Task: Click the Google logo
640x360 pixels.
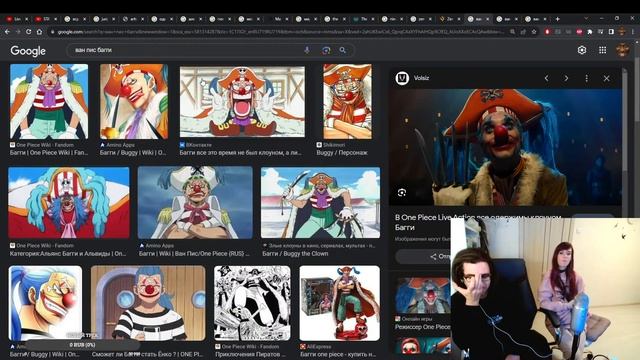Action: (28, 51)
